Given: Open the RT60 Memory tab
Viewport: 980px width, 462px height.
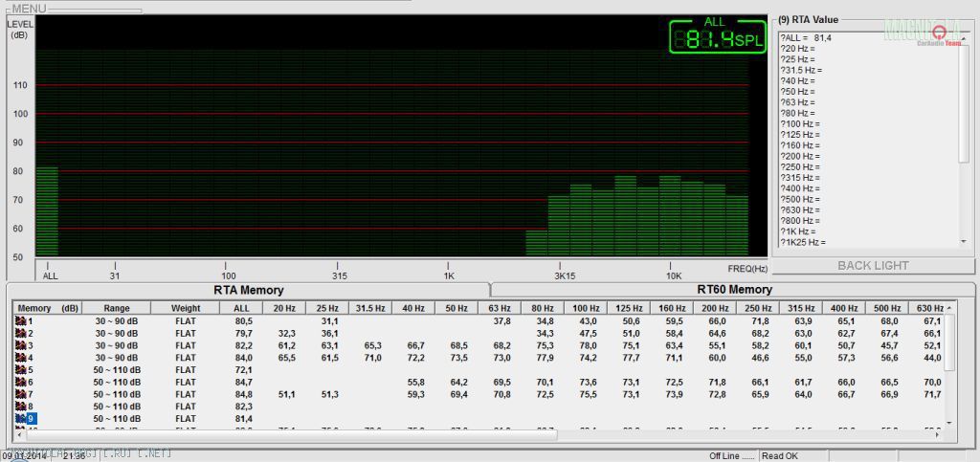Looking at the screenshot, I should coord(734,290).
